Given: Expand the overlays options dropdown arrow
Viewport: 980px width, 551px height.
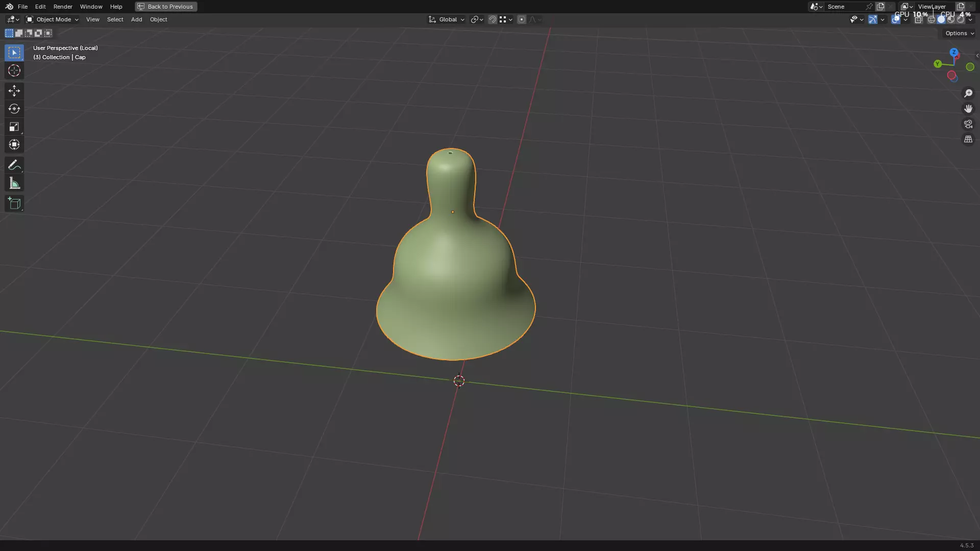Looking at the screenshot, I should [x=905, y=19].
